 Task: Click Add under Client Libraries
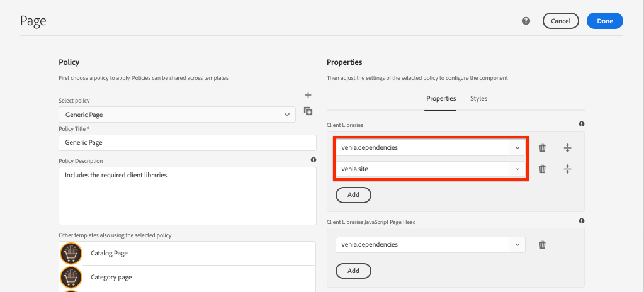[353, 195]
